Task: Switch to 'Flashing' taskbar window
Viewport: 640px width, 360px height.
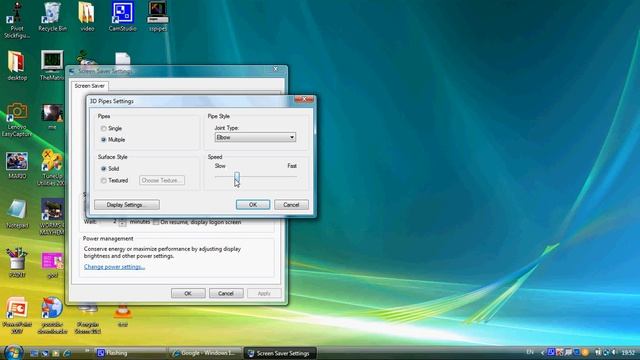Action: (x=130, y=353)
